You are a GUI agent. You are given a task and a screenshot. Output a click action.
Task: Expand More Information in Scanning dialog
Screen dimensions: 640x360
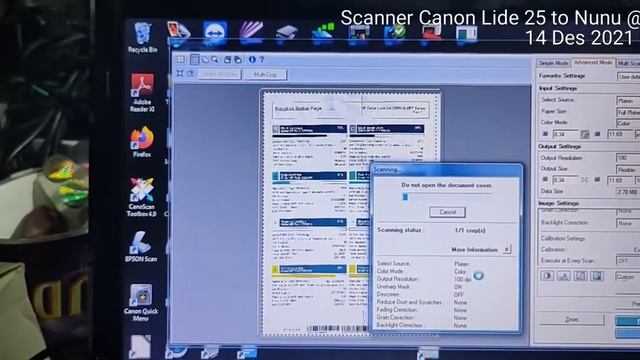[x=507, y=249]
